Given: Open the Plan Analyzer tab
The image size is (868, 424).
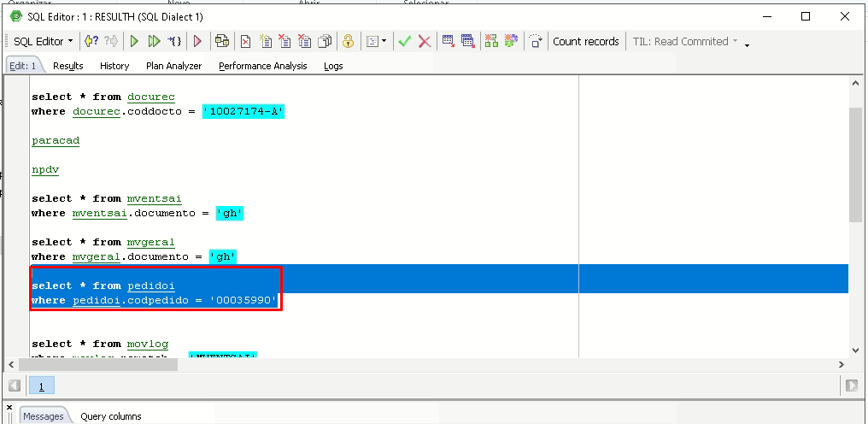Looking at the screenshot, I should pos(173,66).
